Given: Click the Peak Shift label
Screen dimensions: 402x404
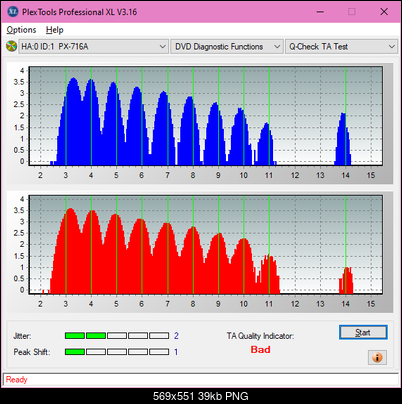Looking at the screenshot, I should point(32,352).
